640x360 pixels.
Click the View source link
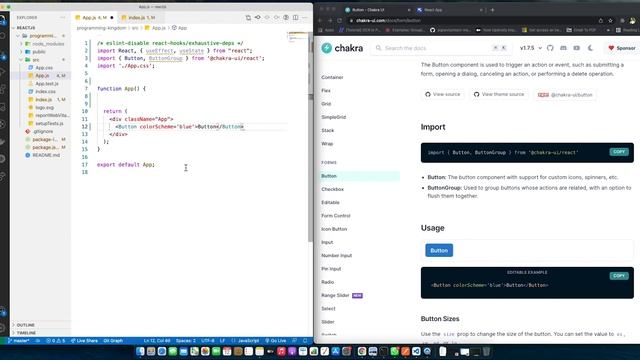point(442,94)
